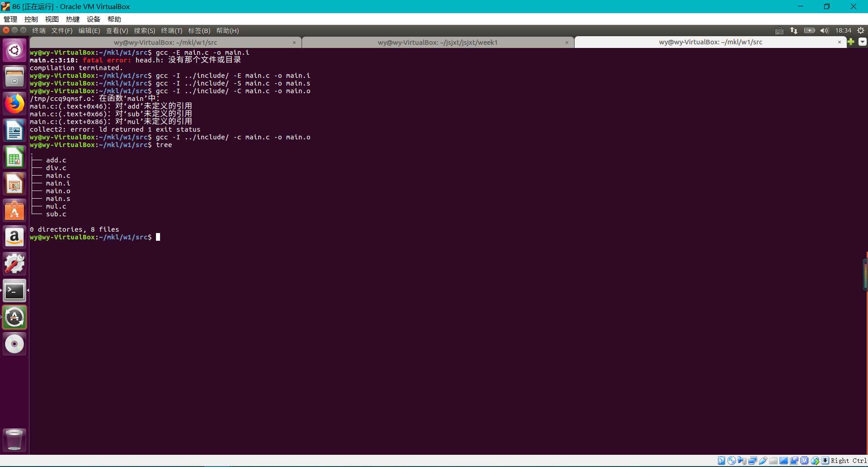The height and width of the screenshot is (467, 868).
Task: Open Software Updater in launcher
Action: point(14,317)
